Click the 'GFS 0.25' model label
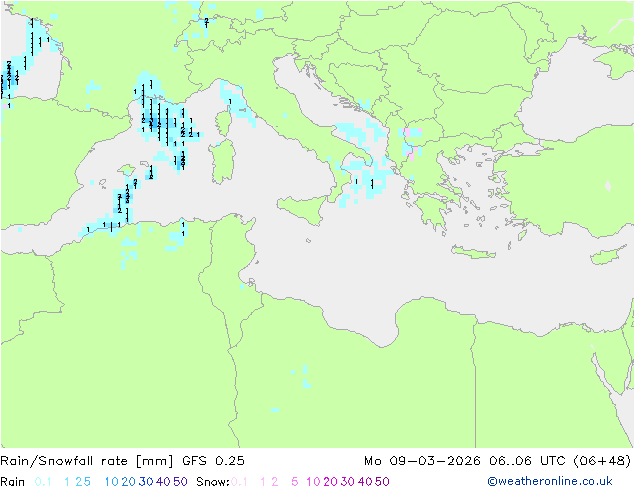This screenshot has height=490, width=634. tap(213, 461)
